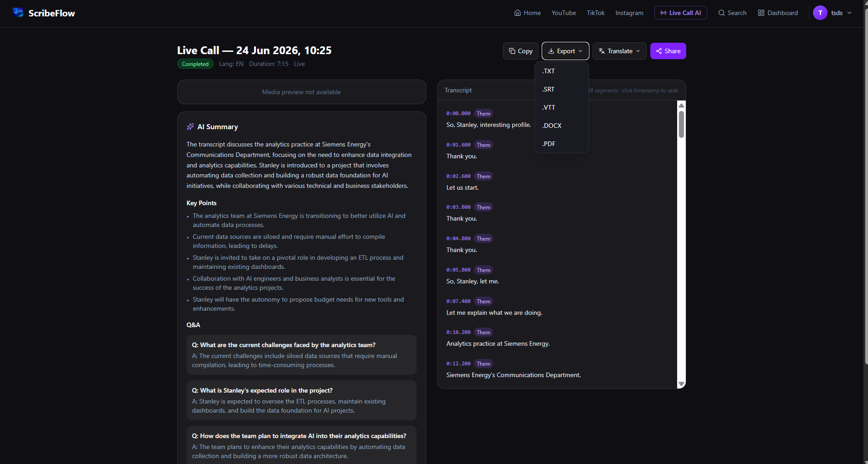Click the Search label in navbar
This screenshot has height=464, width=868.
(737, 13)
